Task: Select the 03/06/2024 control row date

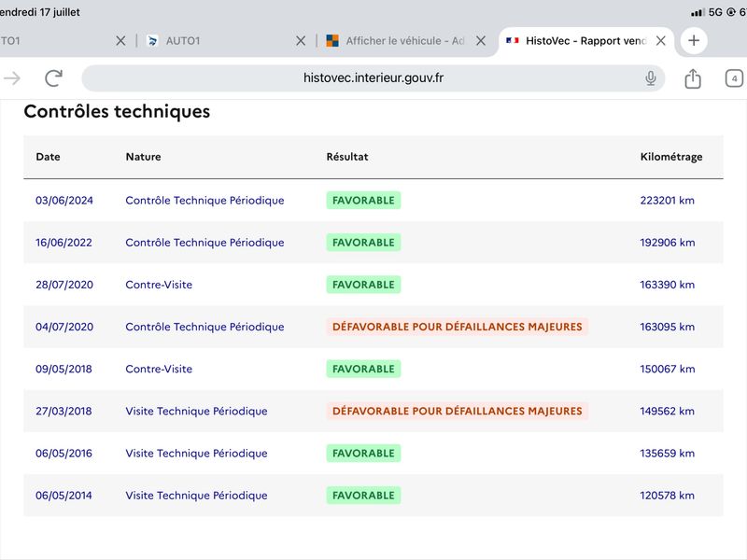Action: [x=64, y=201]
